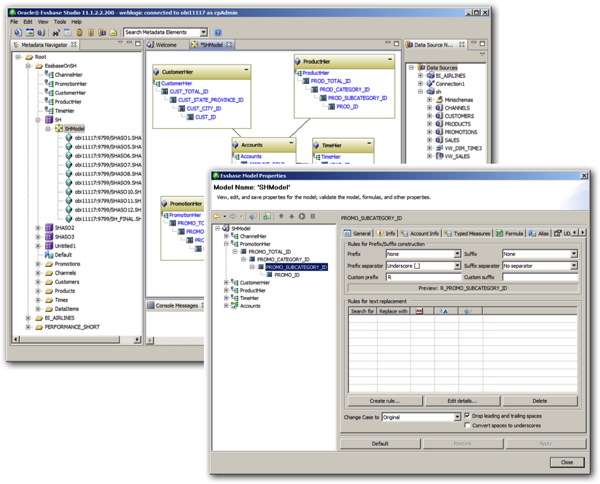Switch to the Welcome tab

click(x=162, y=45)
